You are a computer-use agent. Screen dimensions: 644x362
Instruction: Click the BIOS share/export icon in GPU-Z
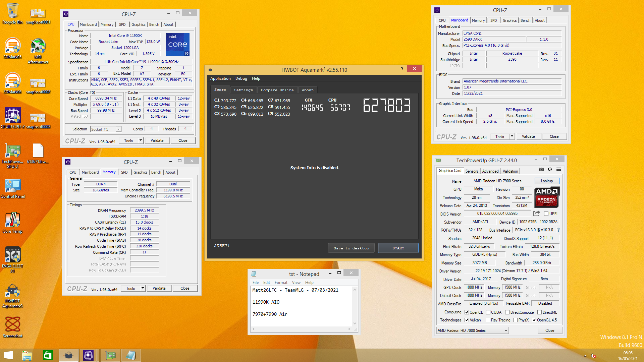(x=536, y=214)
